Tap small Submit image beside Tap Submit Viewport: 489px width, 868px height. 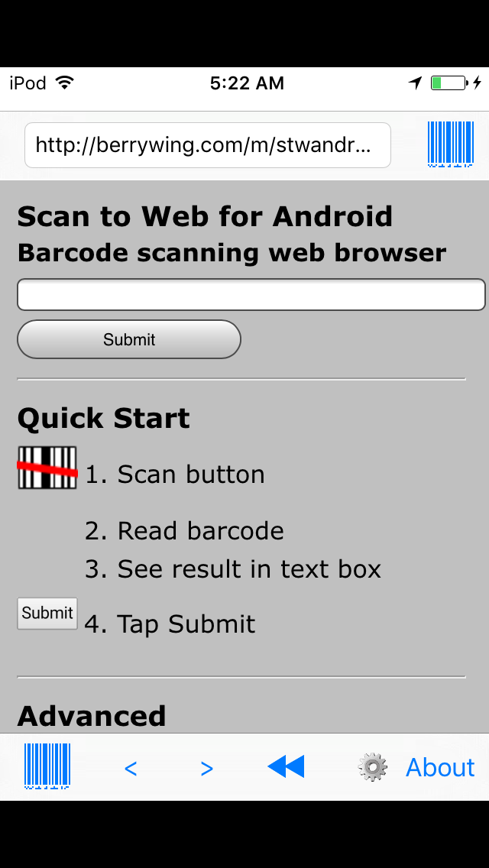click(47, 614)
